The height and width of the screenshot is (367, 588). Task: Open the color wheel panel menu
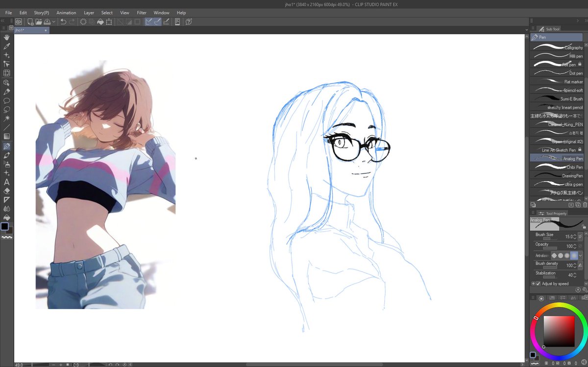(x=533, y=298)
